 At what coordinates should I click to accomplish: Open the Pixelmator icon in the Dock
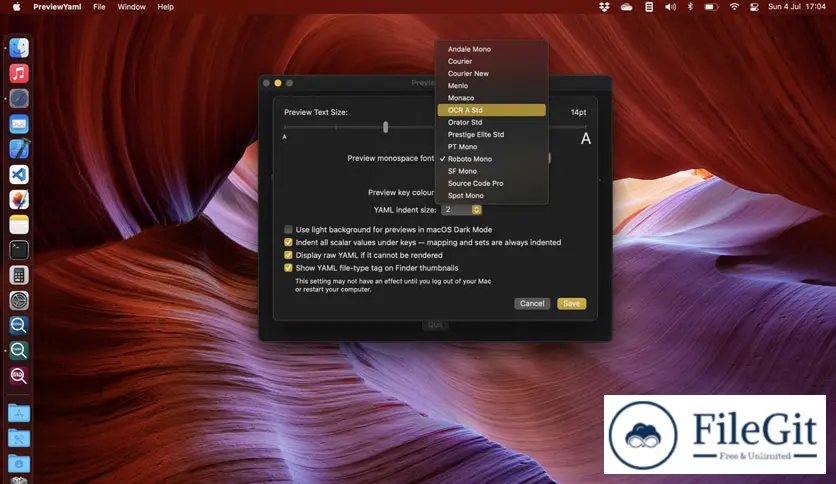coord(19,200)
